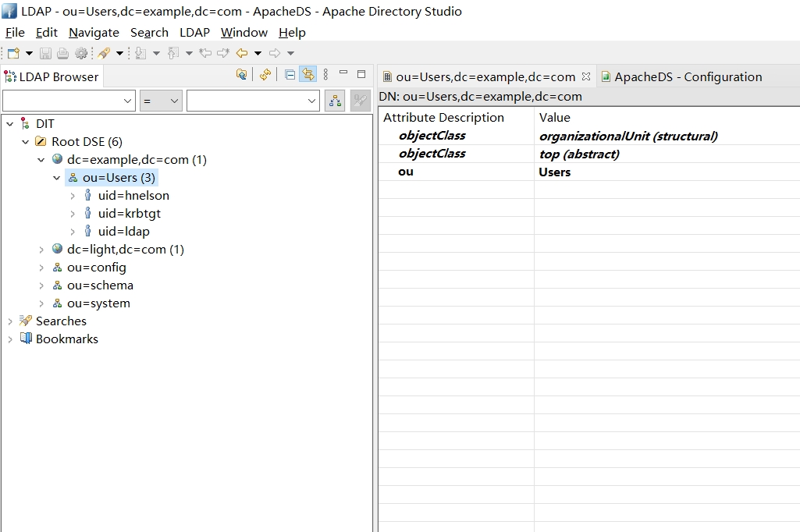Image resolution: width=800 pixels, height=532 pixels.
Task: Open the Navigate menu
Action: coord(94,33)
